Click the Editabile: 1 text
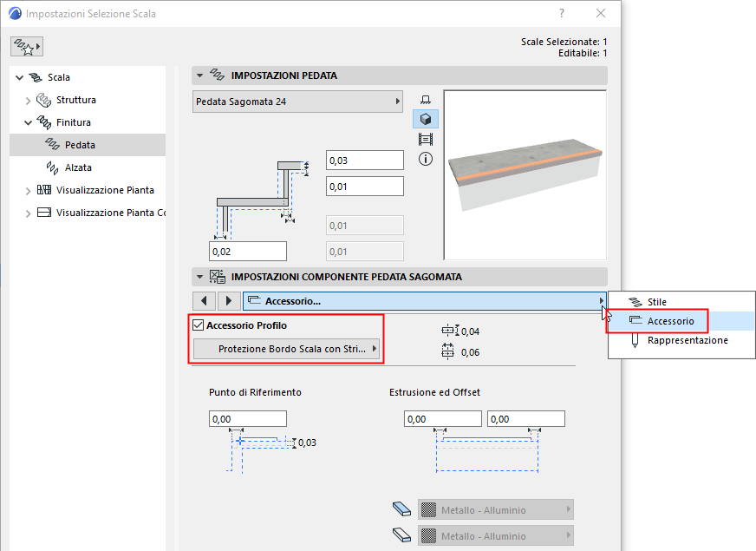The height and width of the screenshot is (551, 756). (583, 53)
